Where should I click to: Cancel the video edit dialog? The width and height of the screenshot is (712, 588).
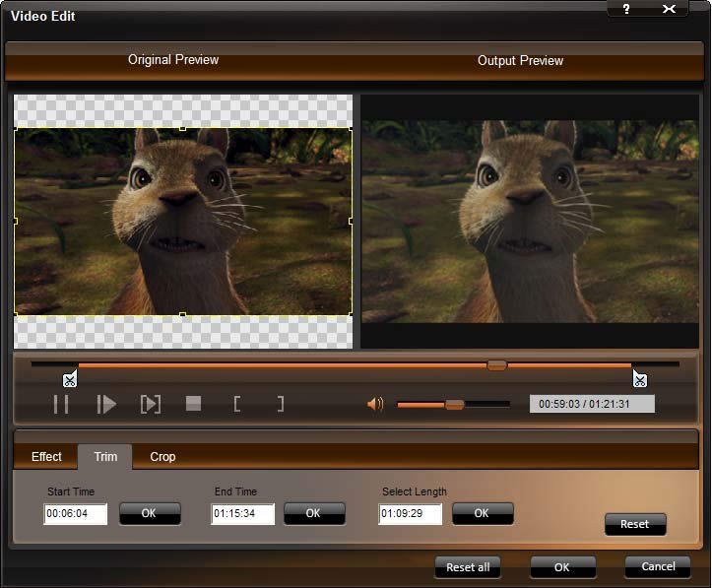pos(658,566)
